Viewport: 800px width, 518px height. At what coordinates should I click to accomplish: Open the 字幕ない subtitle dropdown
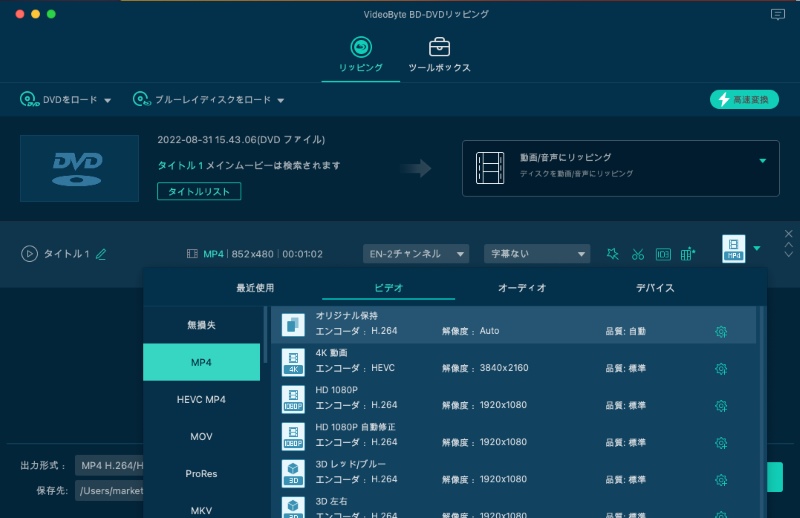coord(537,254)
